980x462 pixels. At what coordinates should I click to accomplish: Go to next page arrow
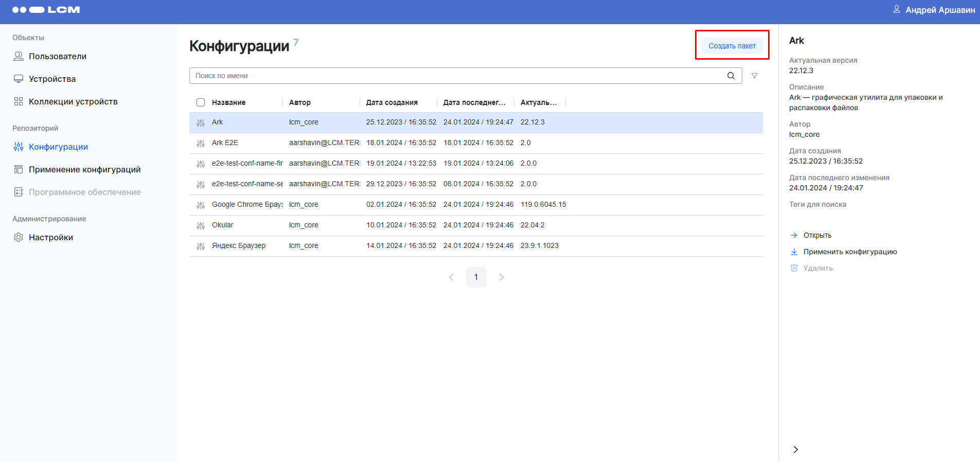(501, 277)
